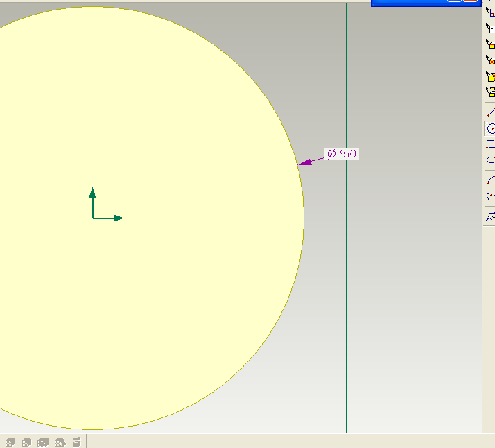Click the greyed layered-tray icon at bottom
The image size is (495, 448).
click(77, 442)
